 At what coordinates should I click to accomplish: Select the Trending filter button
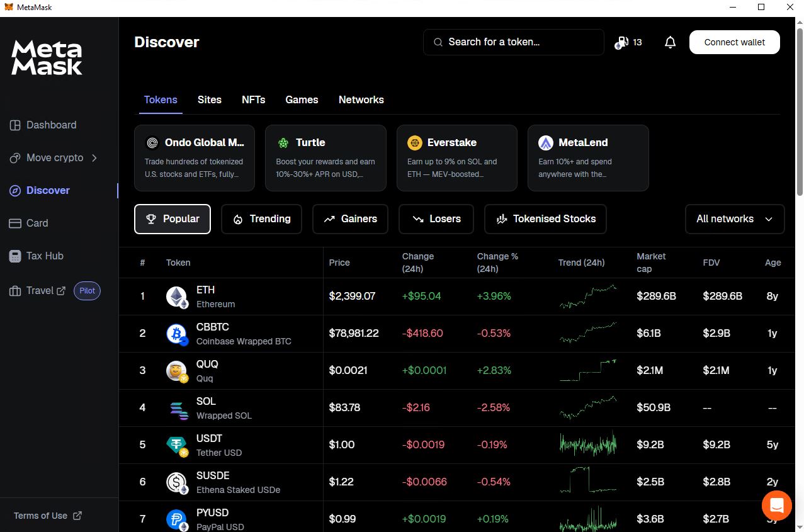tap(261, 219)
